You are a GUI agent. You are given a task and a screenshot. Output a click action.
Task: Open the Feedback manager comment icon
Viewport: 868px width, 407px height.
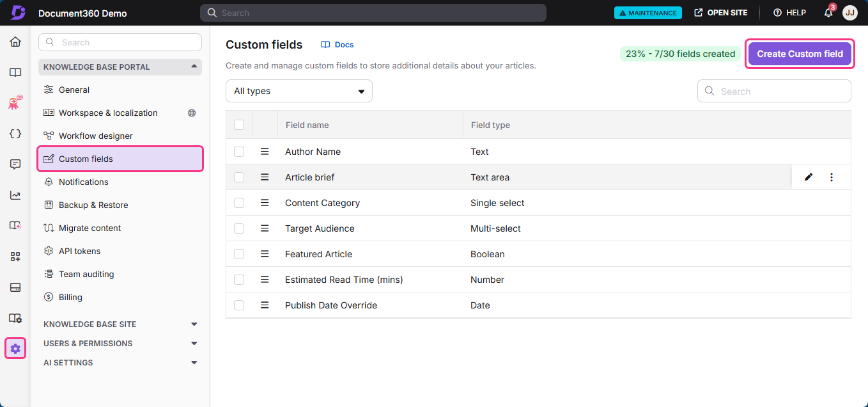(15, 164)
